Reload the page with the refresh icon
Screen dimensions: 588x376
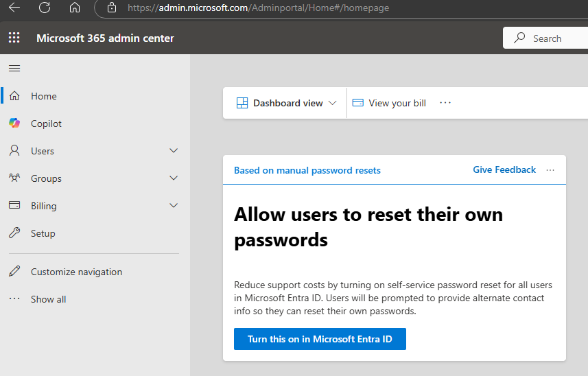[x=45, y=8]
